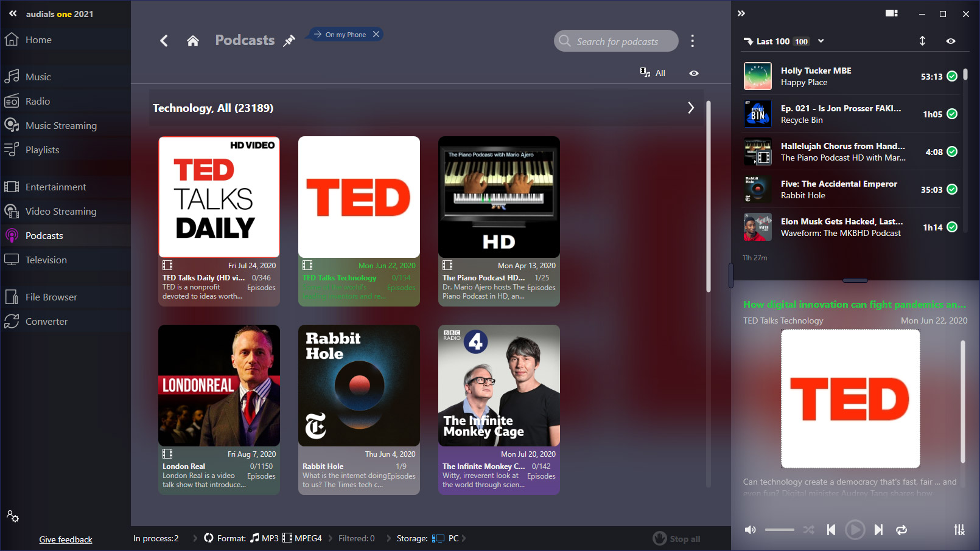Open user settings gear icon in sidebar

pos(13,516)
